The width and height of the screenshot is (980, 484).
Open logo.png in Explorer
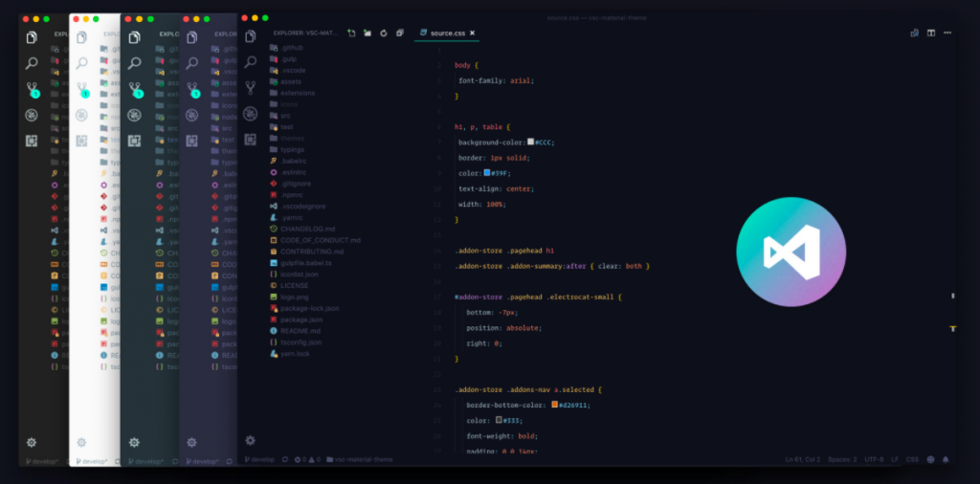tap(289, 297)
